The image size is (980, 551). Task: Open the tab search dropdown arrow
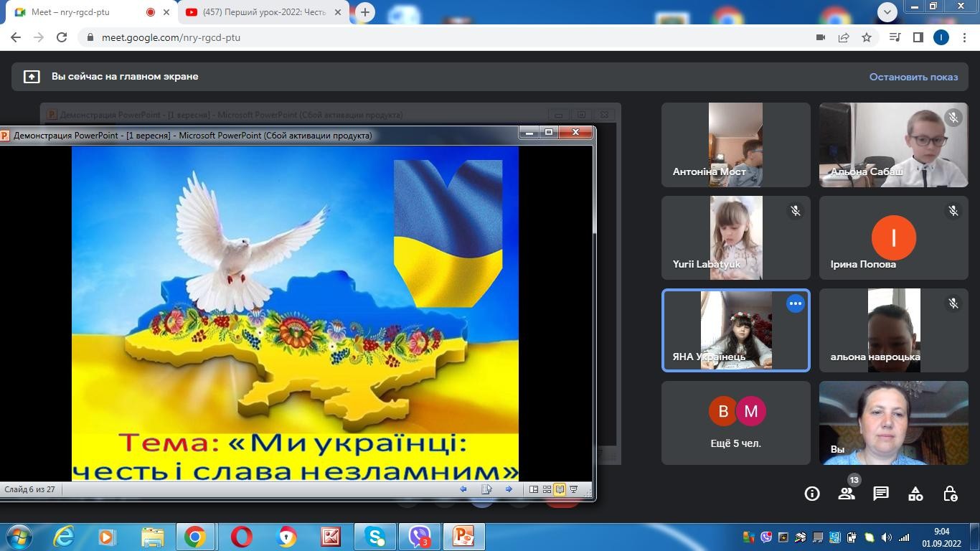887,11
